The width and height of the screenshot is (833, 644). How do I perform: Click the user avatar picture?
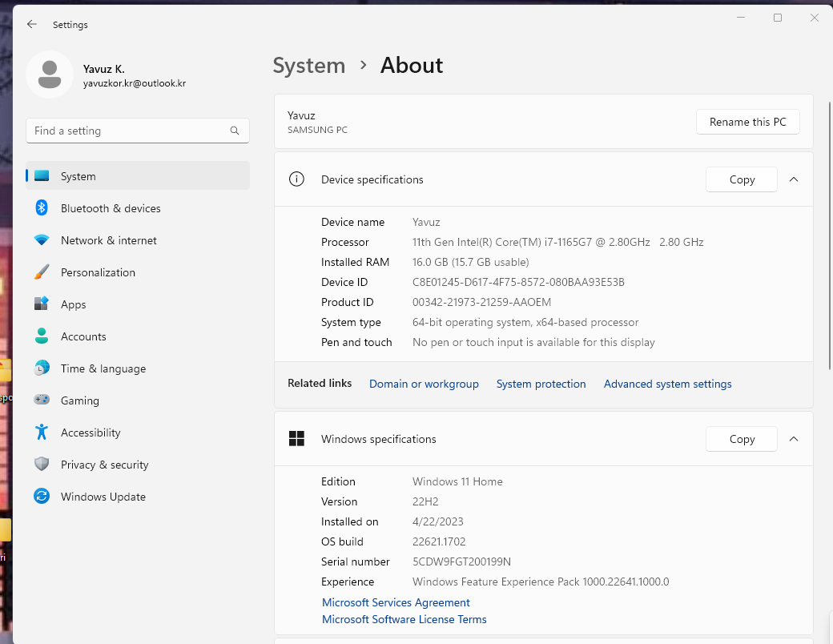click(50, 74)
